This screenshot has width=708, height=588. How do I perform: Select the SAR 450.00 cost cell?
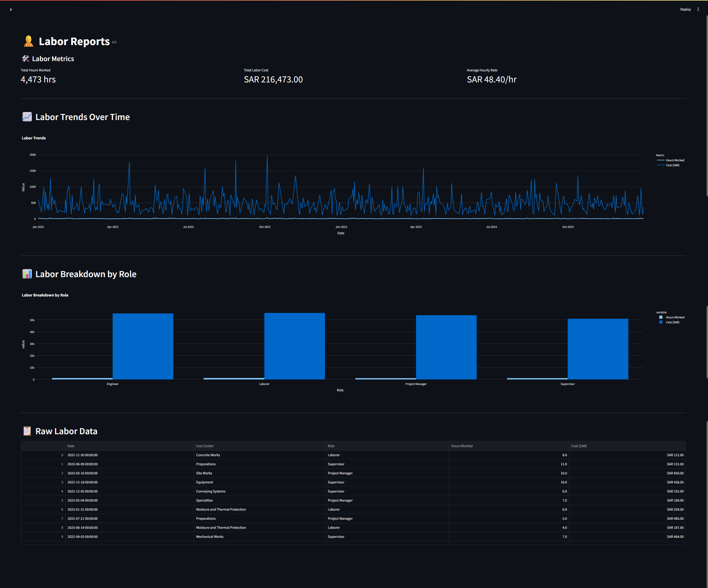628,473
